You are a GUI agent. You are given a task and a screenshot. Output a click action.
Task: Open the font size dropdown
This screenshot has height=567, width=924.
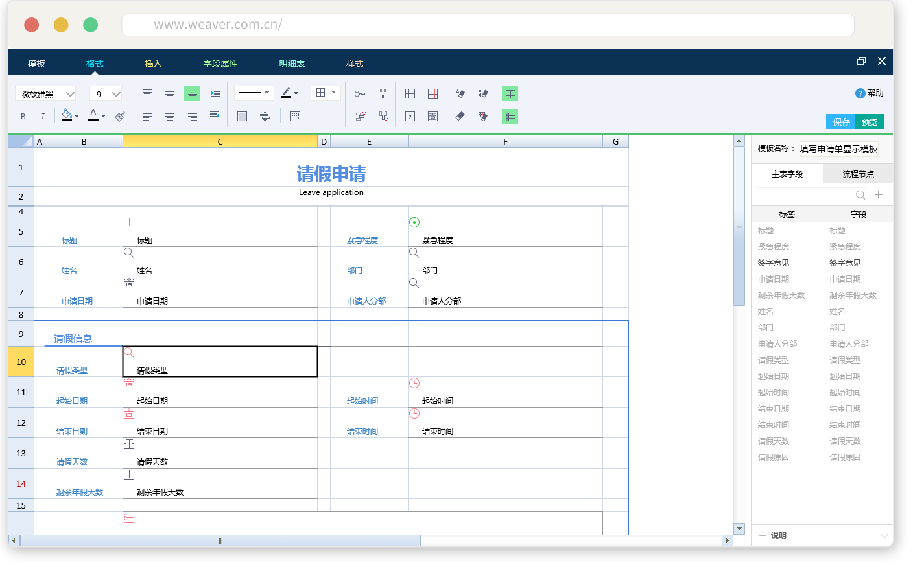(x=106, y=94)
